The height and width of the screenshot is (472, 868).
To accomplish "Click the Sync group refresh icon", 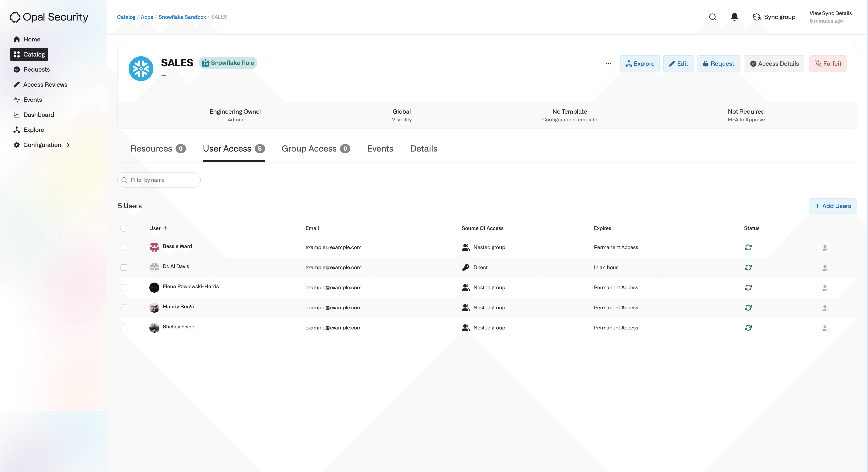I will point(756,17).
